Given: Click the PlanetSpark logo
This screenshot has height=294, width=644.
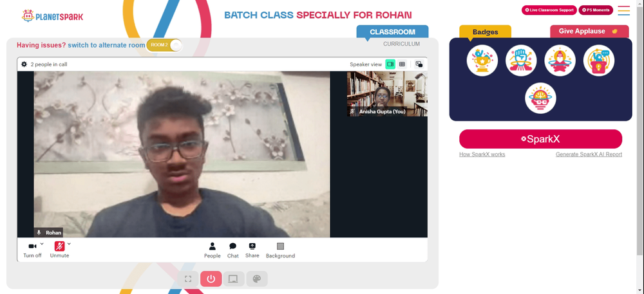Looking at the screenshot, I should point(52,16).
